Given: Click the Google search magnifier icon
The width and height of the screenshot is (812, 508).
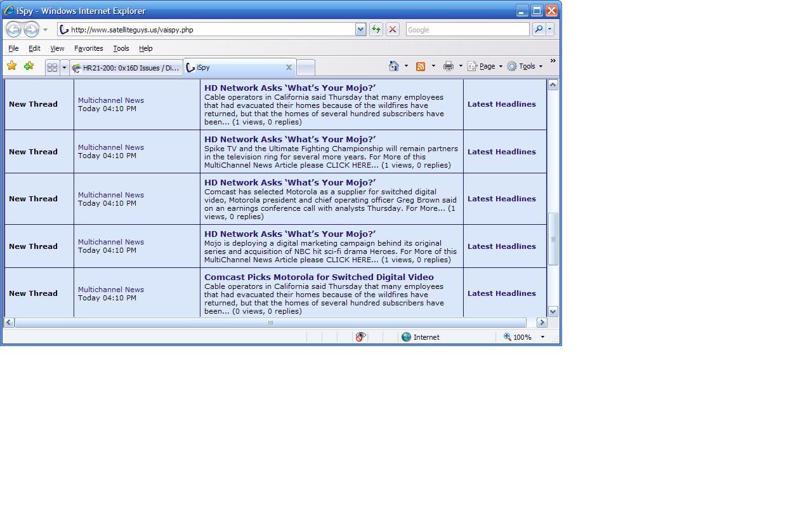Looking at the screenshot, I should [539, 29].
